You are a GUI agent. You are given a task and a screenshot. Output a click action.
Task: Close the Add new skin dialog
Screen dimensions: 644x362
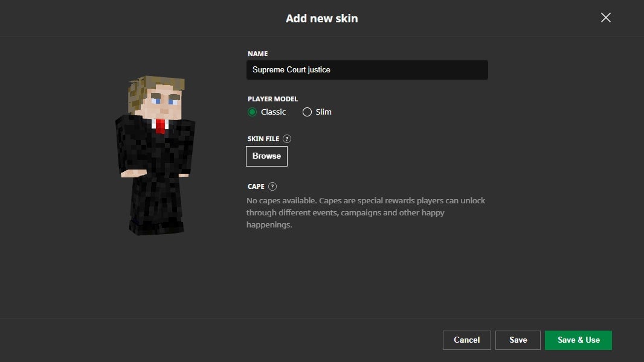click(605, 17)
